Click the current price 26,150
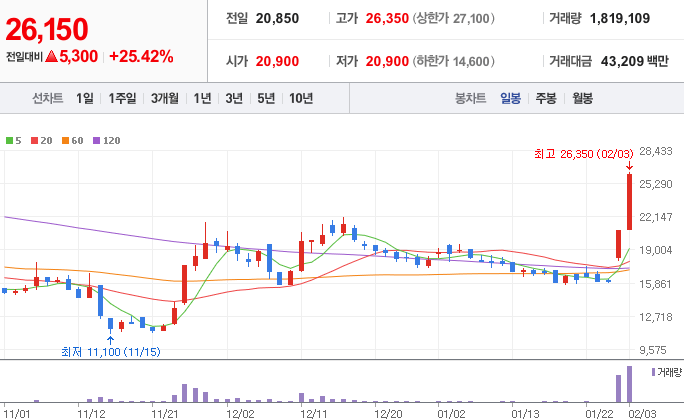Screen dimensions: 684x419 pos(47,30)
